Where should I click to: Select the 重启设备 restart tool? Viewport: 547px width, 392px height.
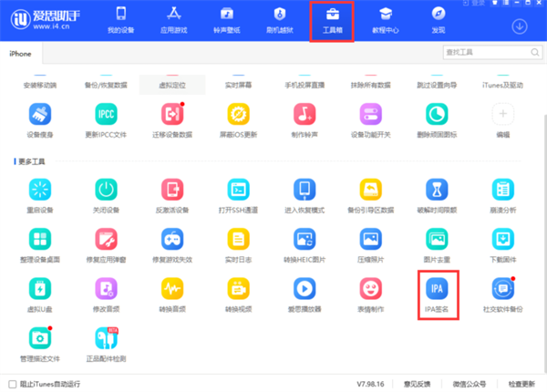[40, 190]
